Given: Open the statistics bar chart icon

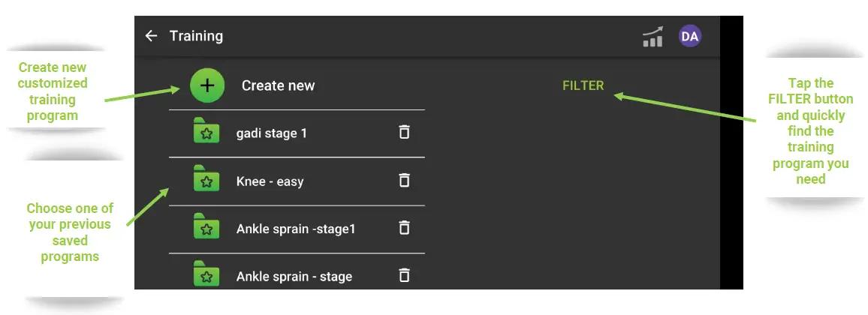Looking at the screenshot, I should 653,37.
